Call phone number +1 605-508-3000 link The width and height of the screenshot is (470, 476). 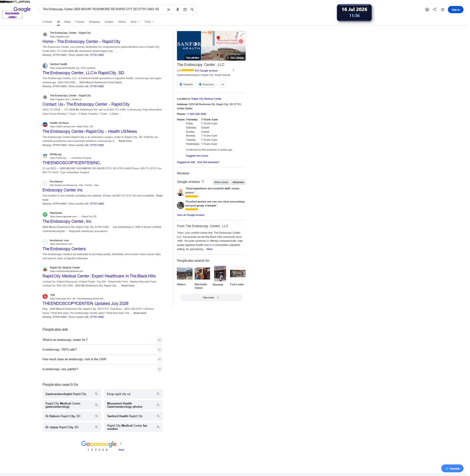[196, 114]
